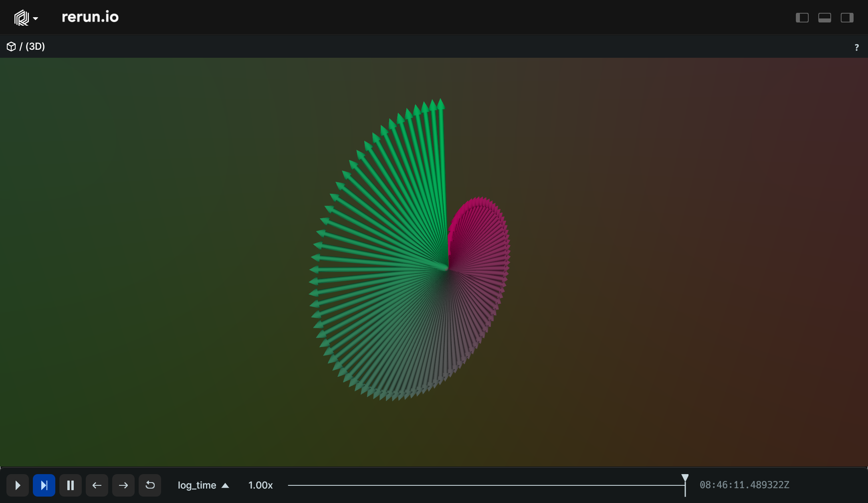Click the tallest green arrow's tip
The image size is (868, 503).
440,103
